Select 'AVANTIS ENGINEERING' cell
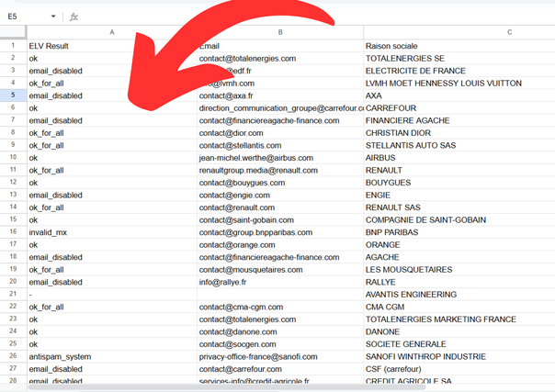 (x=459, y=295)
